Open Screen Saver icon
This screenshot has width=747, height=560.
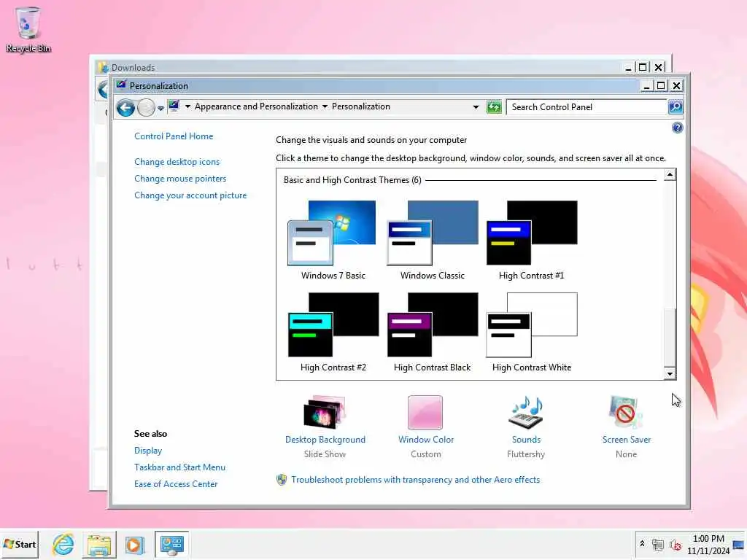[625, 413]
